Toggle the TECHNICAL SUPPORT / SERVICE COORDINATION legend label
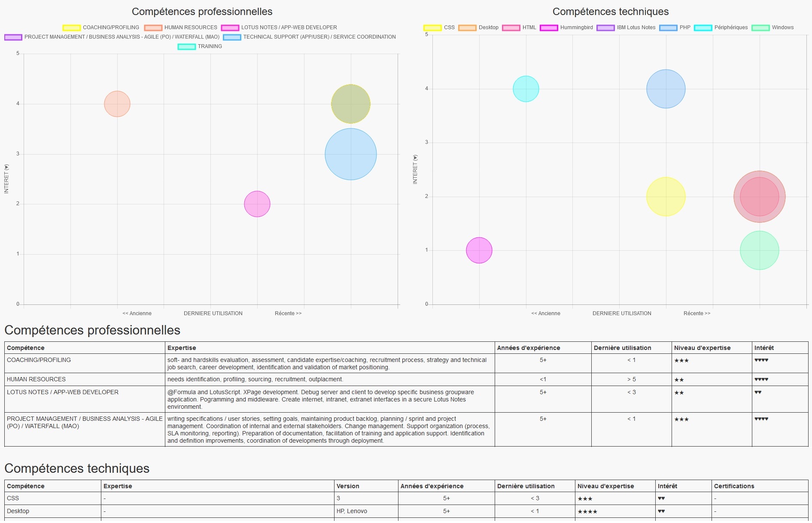The width and height of the screenshot is (812, 523). click(319, 37)
